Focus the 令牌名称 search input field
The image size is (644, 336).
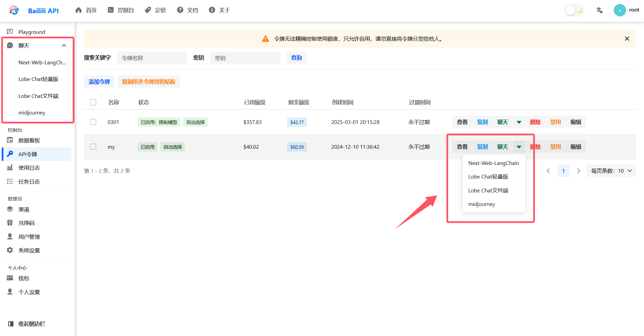pos(152,58)
